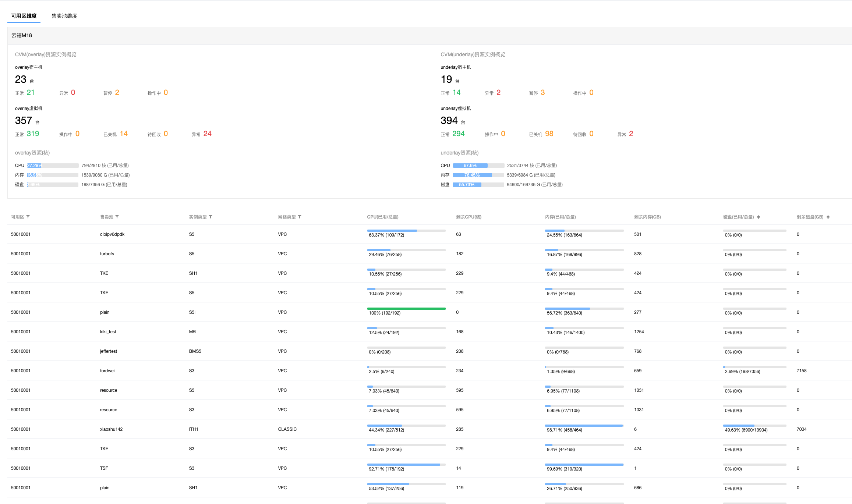Click the 56.72% (363/640) memory value
This screenshot has width=852, height=504.
pos(565,313)
